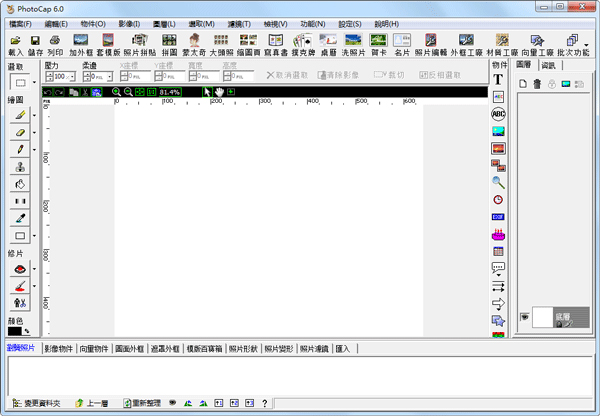
Task: Open the 壓力 pressure value dropdown
Action: pos(72,77)
